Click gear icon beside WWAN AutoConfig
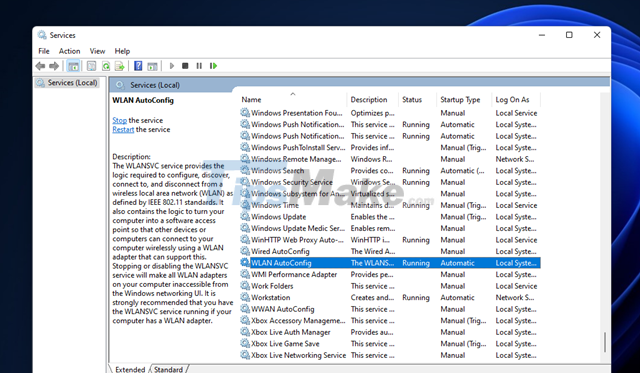The image size is (640, 373). 245,309
